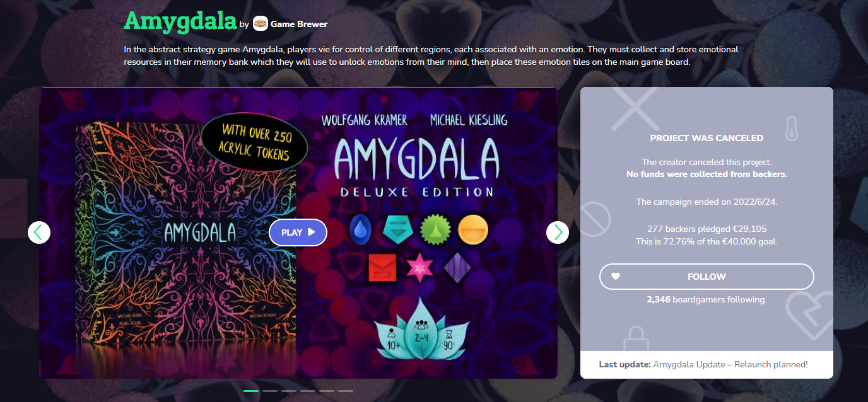The width and height of the screenshot is (868, 402).
Task: Advance carousel with right arrow button
Action: click(x=558, y=233)
